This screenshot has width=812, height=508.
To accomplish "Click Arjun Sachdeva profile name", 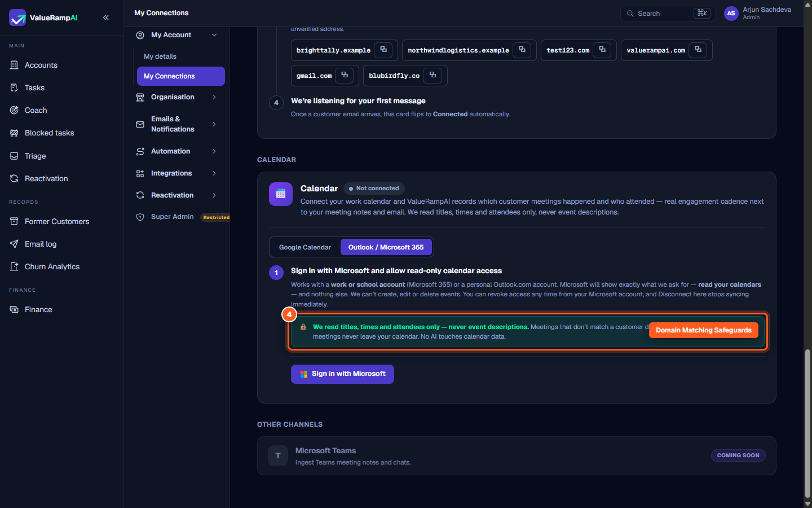I will pos(767,10).
